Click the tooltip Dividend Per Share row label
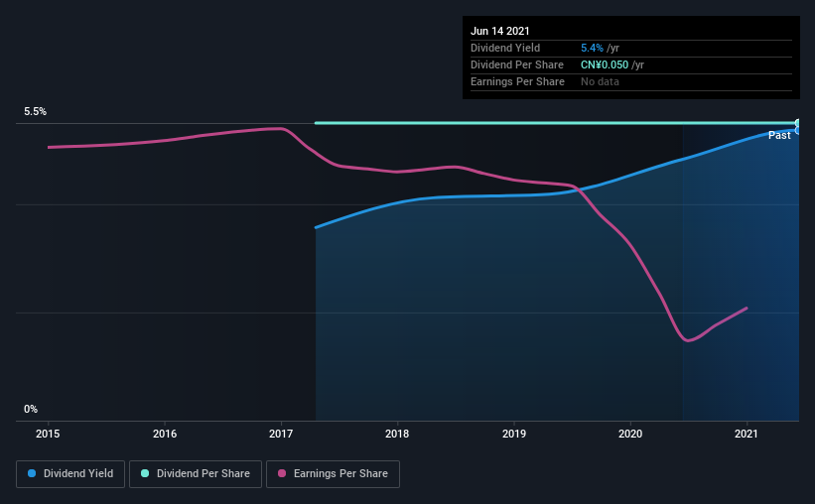 coord(516,64)
